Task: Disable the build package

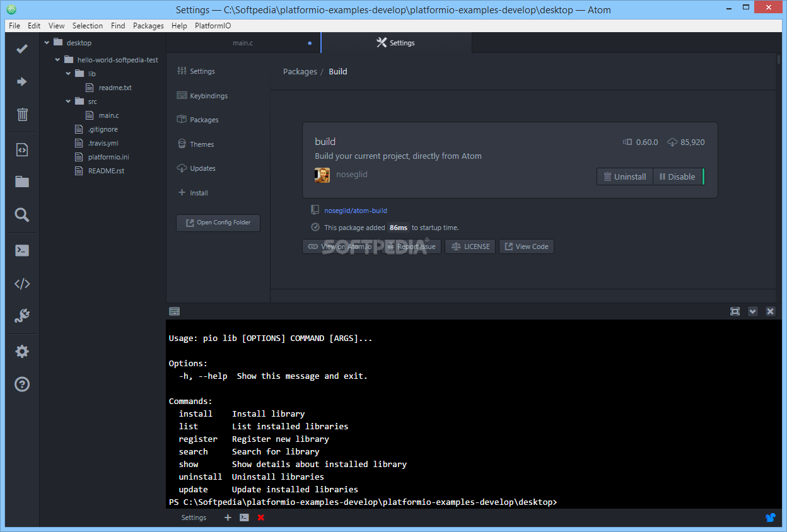Action: [x=678, y=176]
